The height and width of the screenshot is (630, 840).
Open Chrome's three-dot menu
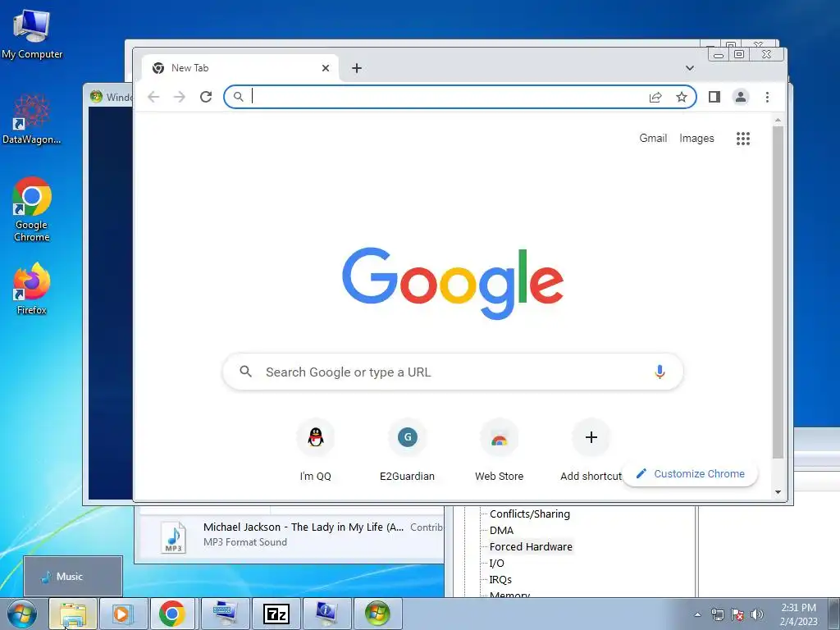point(767,97)
